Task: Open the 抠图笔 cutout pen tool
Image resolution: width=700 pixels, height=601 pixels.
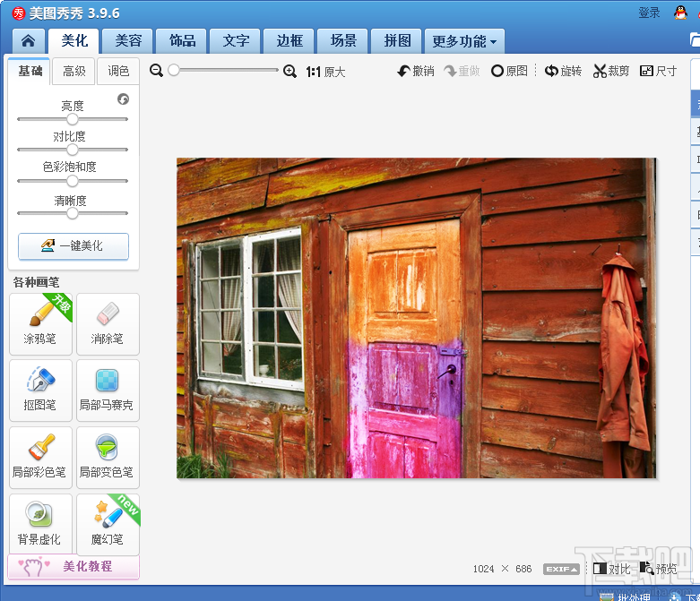Action: pos(40,391)
